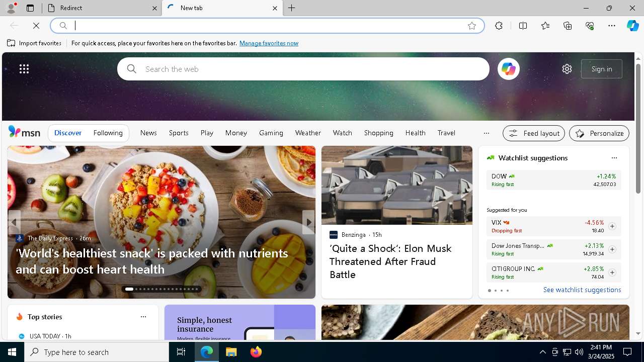This screenshot has width=644, height=362.
Task: Open Feed layout options
Action: click(534, 133)
